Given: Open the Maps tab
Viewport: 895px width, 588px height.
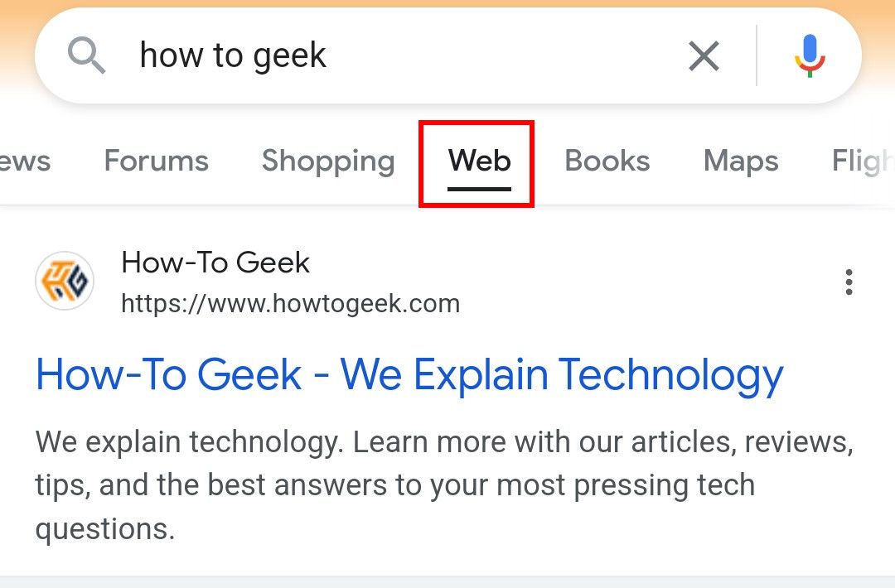Looking at the screenshot, I should click(740, 161).
